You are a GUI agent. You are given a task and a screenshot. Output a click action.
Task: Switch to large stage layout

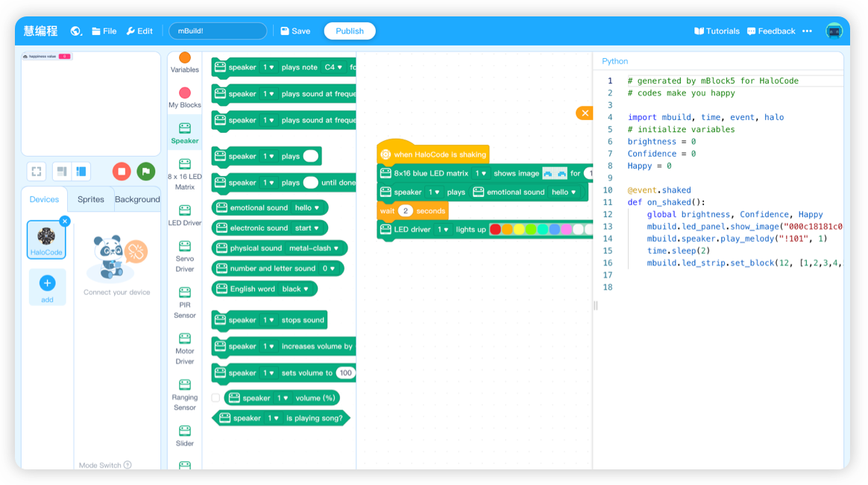point(81,172)
